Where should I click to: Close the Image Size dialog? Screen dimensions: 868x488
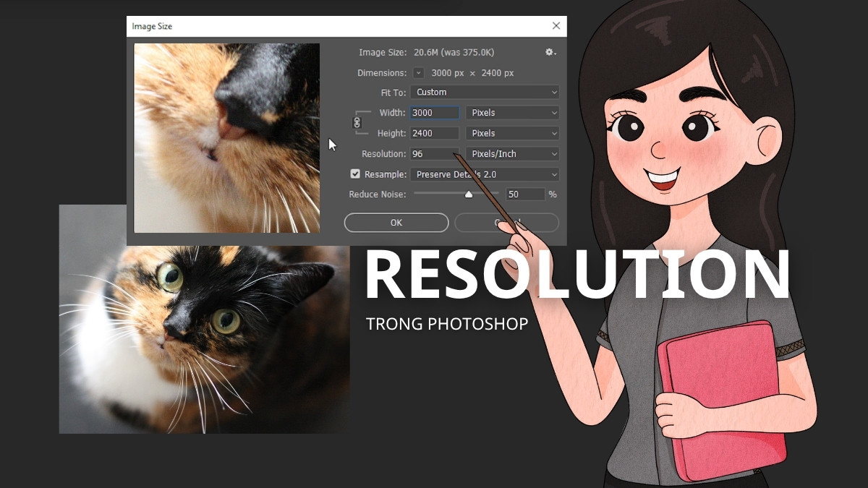556,26
